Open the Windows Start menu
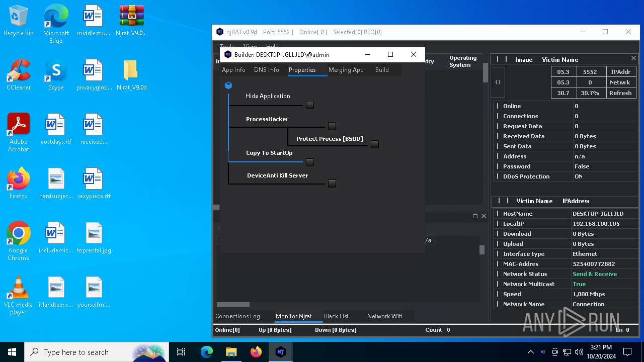 (x=12, y=352)
